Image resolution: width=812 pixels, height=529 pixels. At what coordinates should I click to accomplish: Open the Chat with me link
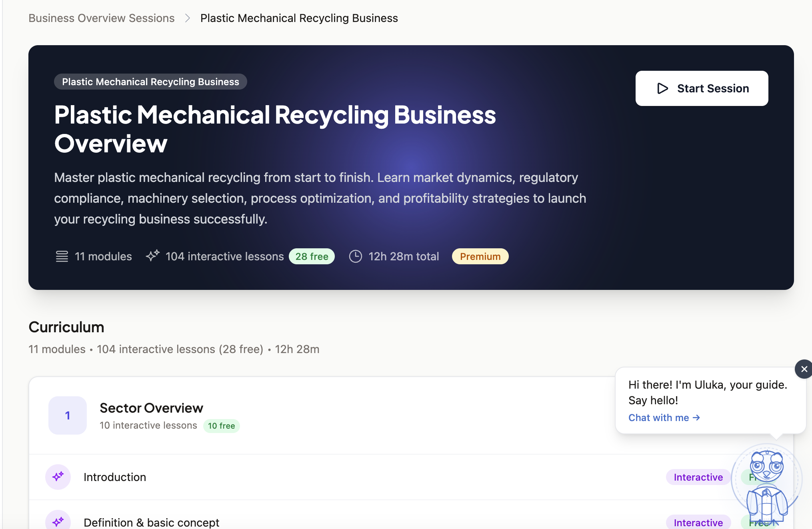(664, 417)
